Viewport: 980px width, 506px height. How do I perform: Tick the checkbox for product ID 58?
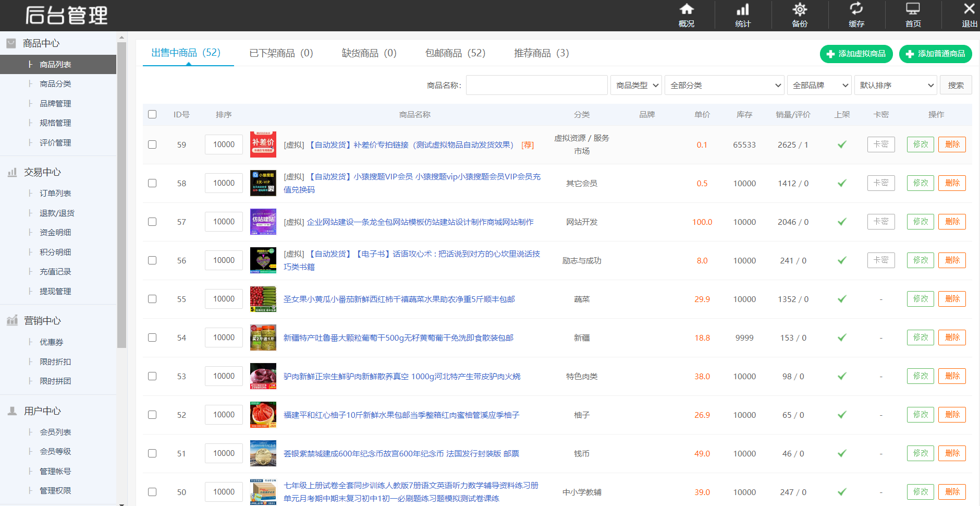pos(152,183)
